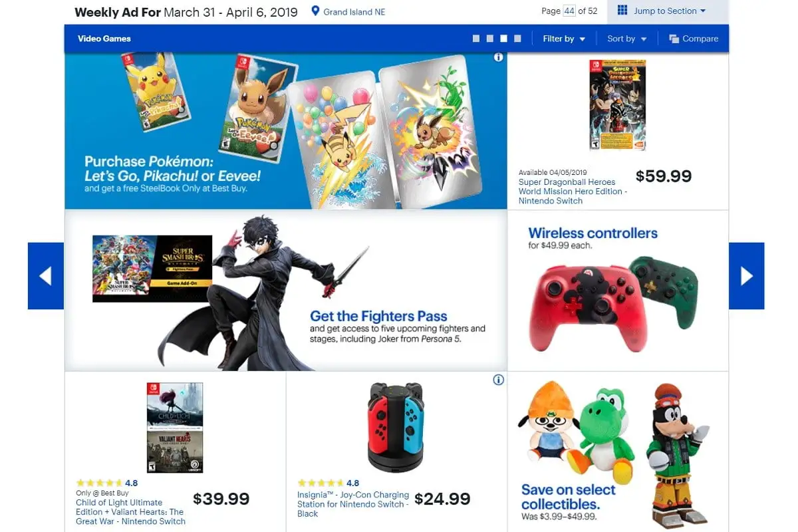Screen dimensions: 798x532
Task: Expand the Filter by dropdown
Action: point(564,39)
